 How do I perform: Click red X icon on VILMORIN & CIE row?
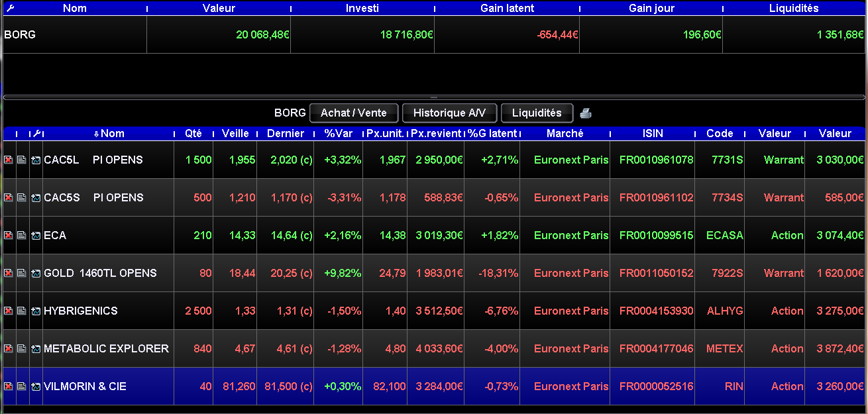9,386
